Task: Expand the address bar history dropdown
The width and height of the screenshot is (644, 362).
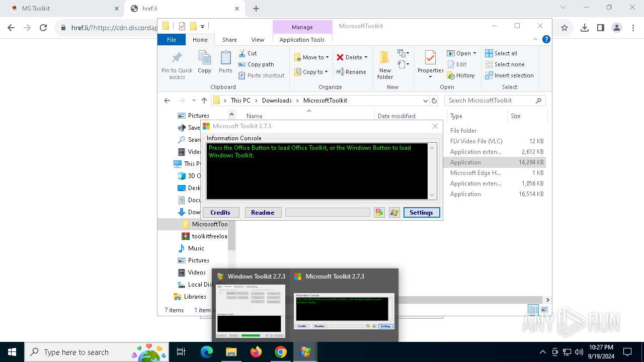Action: (x=426, y=101)
